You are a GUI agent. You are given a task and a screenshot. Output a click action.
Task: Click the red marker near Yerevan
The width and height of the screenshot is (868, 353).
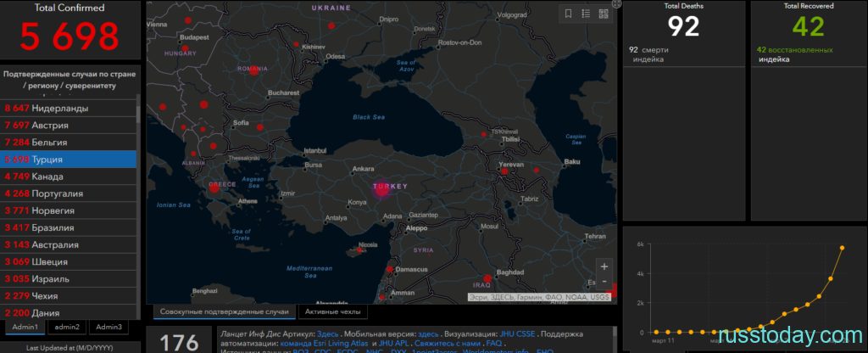(504, 171)
